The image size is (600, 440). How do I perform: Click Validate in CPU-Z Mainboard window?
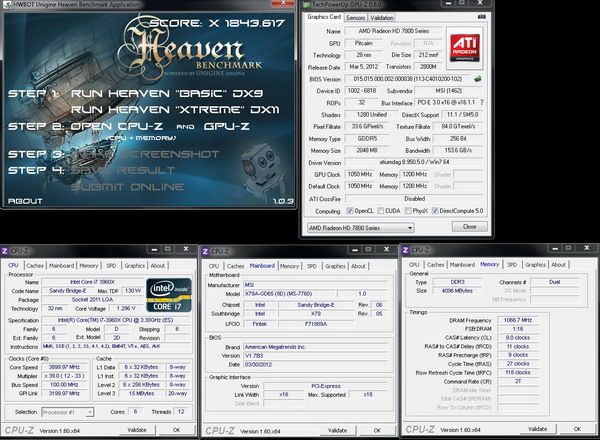tap(337, 430)
